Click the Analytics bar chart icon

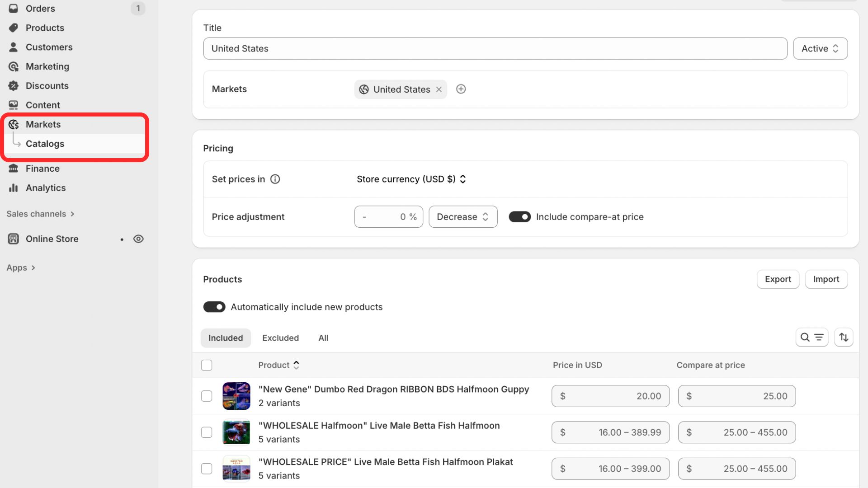coord(14,188)
